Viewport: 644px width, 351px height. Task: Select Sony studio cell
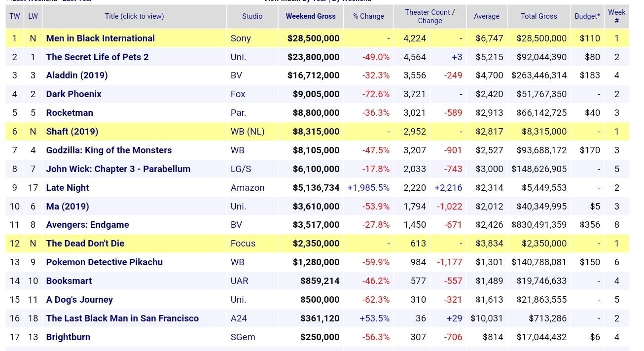point(241,38)
